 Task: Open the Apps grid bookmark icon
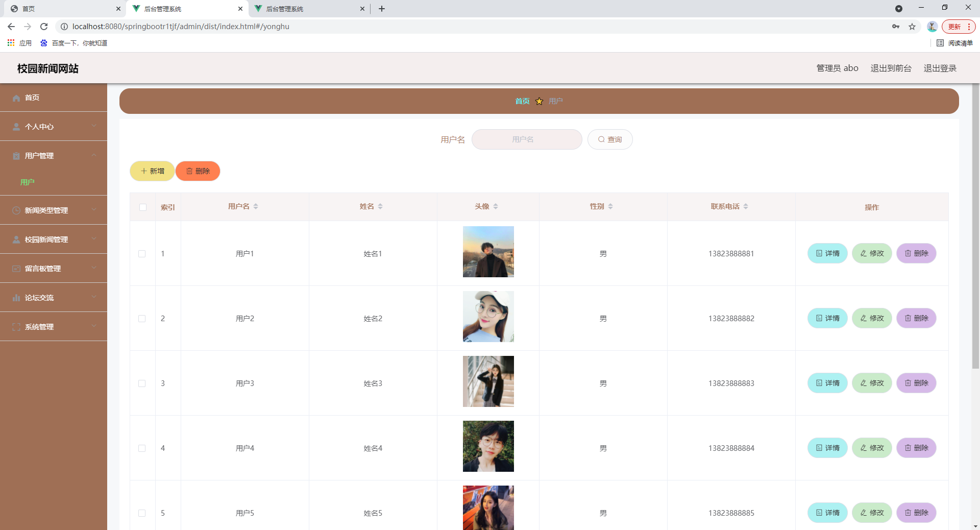11,43
